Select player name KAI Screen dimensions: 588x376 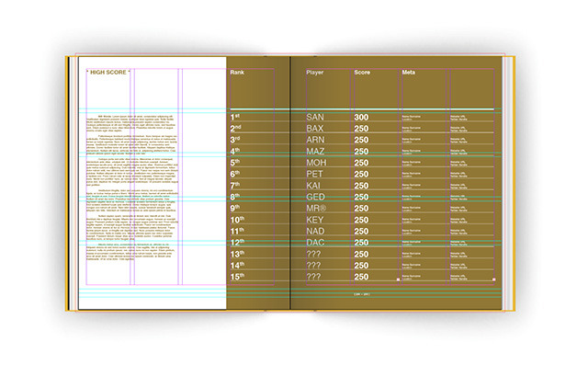pos(313,186)
